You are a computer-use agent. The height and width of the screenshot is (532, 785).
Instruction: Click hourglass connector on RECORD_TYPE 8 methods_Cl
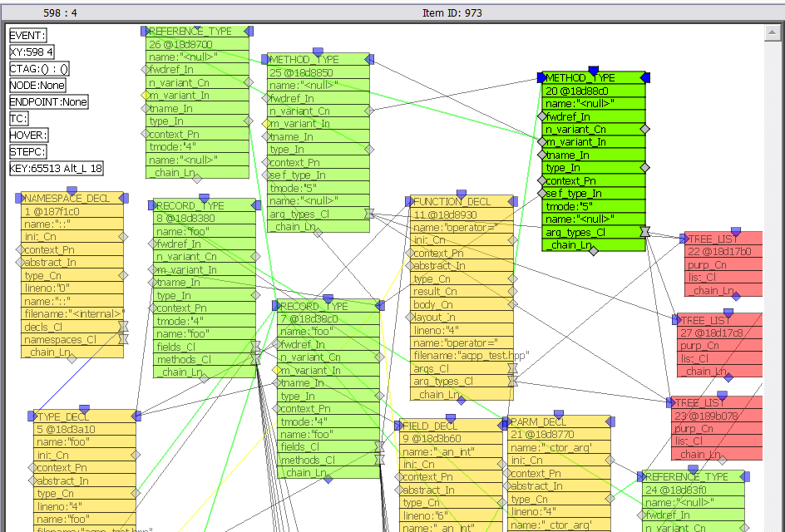tap(255, 359)
